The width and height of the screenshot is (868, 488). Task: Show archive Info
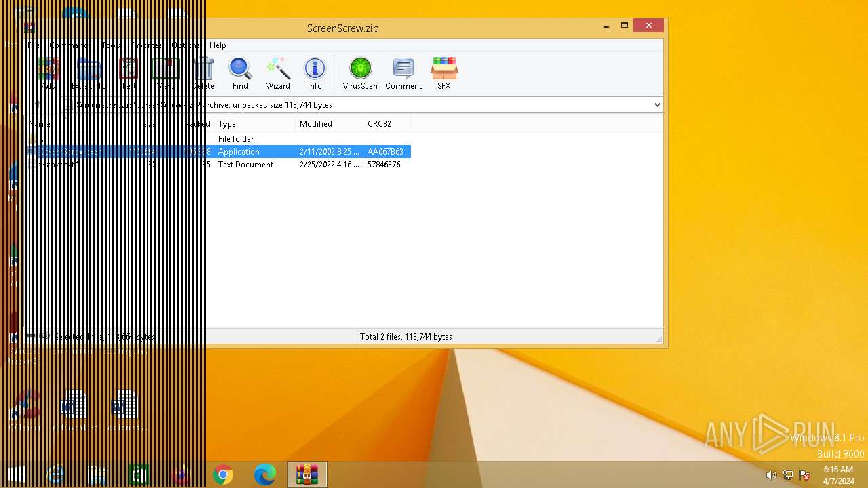[x=315, y=73]
